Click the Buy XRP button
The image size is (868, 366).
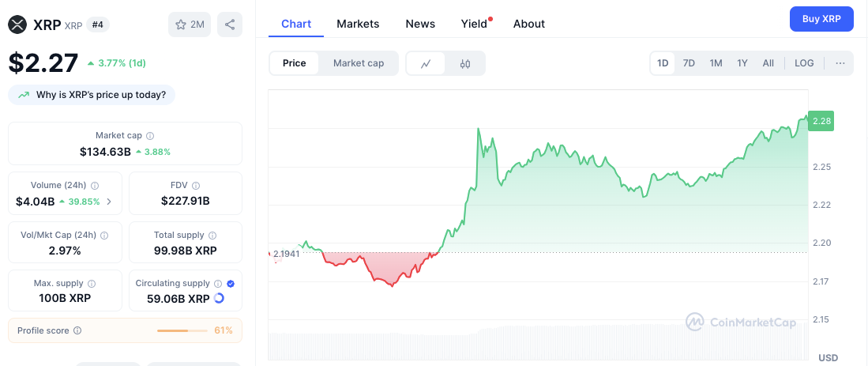[821, 19]
